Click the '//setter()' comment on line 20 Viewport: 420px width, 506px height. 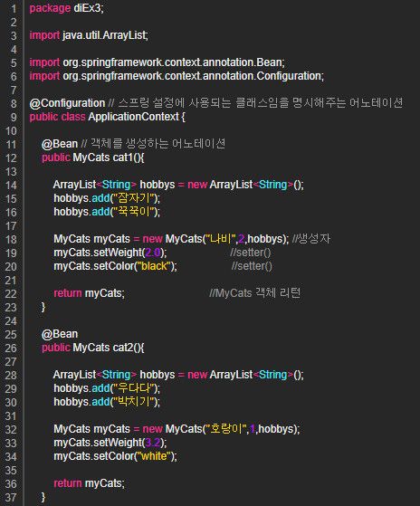[252, 266]
